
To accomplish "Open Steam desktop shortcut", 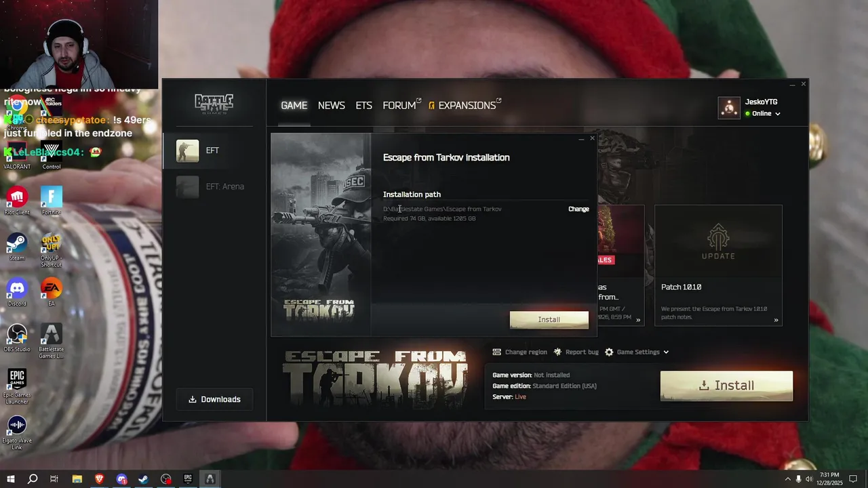I will [17, 247].
